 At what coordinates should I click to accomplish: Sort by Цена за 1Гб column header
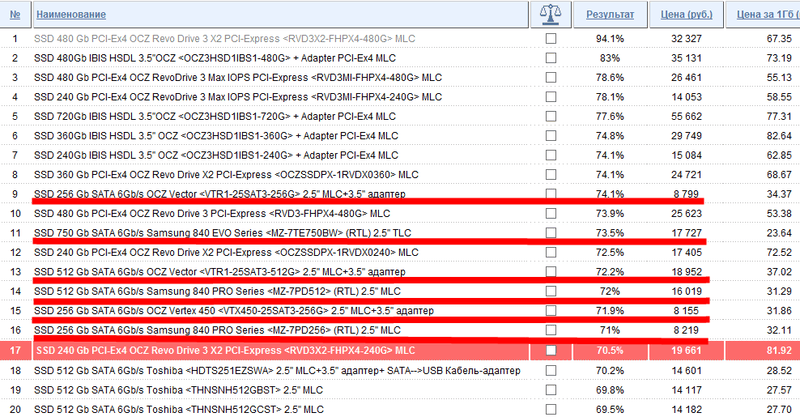pos(767,15)
